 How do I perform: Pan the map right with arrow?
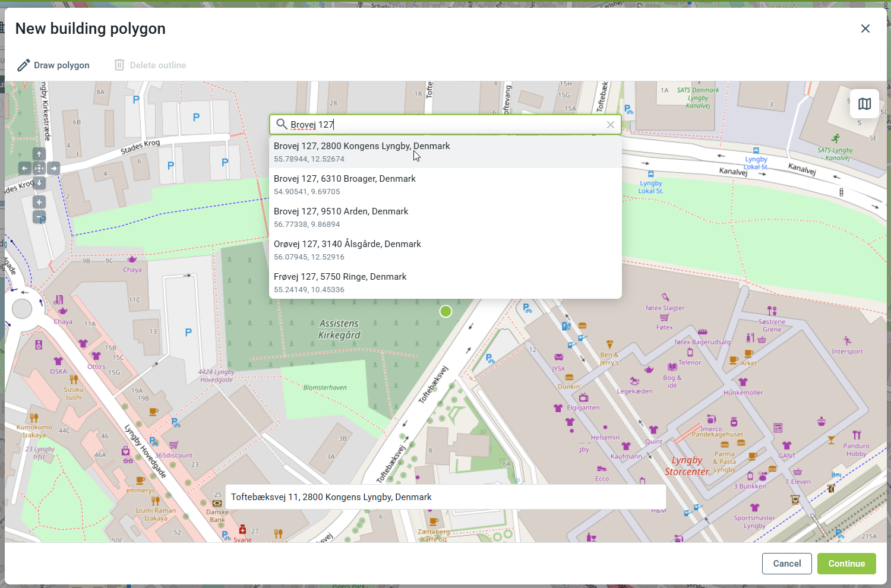click(x=54, y=169)
